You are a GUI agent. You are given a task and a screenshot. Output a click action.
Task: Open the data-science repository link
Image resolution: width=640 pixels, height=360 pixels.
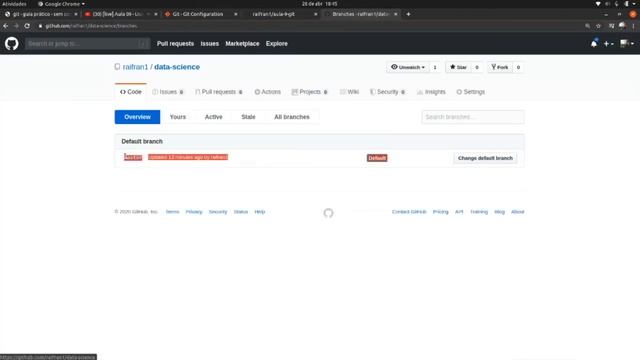coord(177,67)
